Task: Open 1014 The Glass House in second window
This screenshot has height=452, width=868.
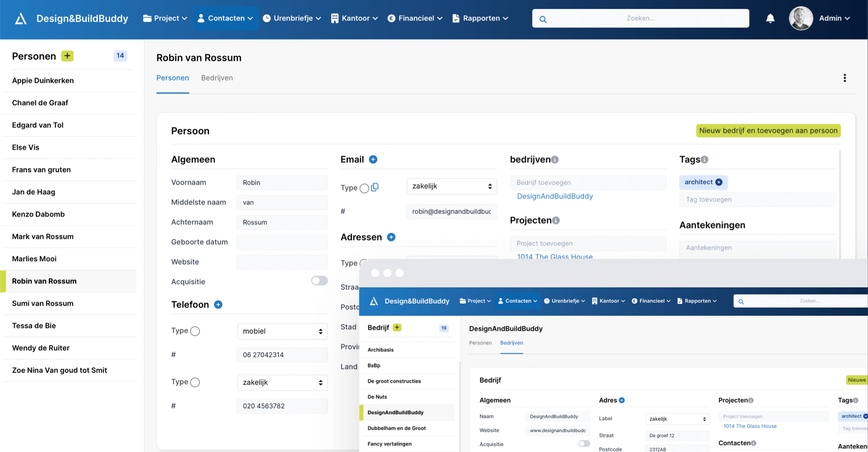Action: tap(750, 426)
